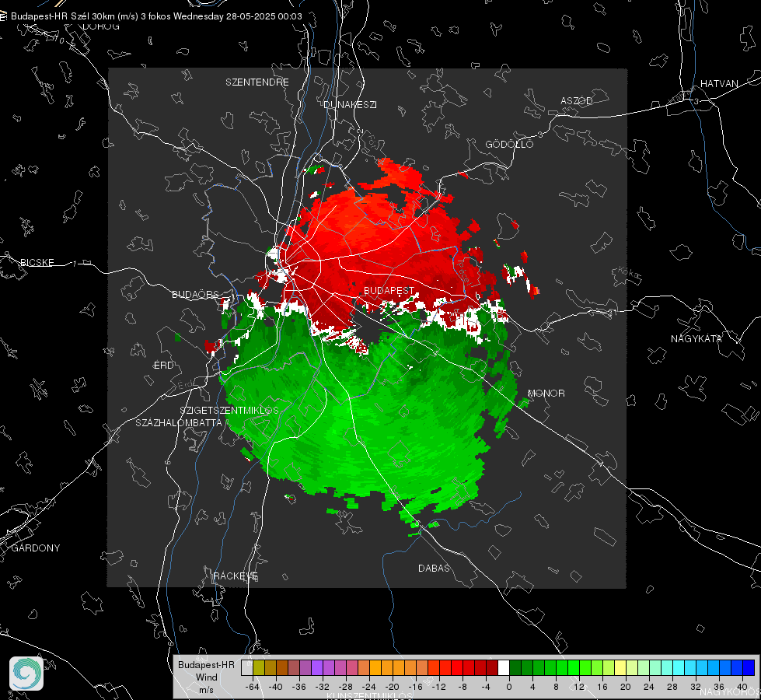Click the white zero-velocity legend swatch

[504, 668]
